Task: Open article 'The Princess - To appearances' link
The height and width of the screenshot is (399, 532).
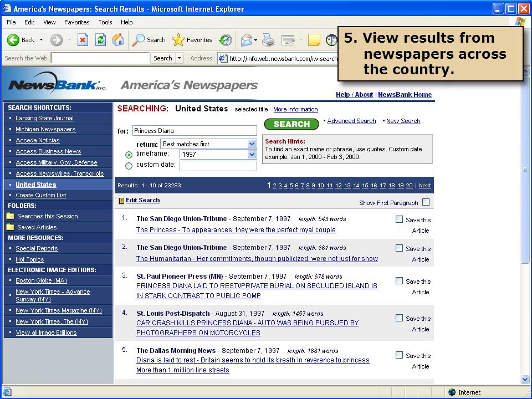Action: point(236,229)
